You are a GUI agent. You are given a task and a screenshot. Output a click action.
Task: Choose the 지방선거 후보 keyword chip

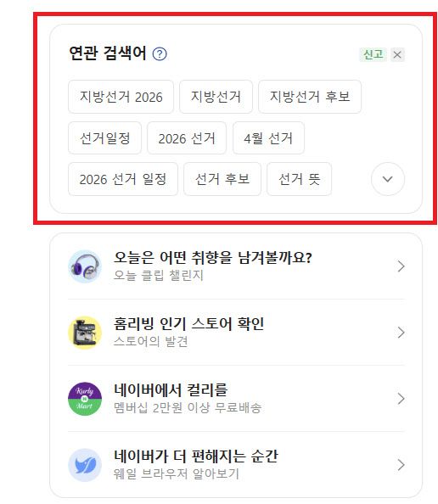[x=310, y=97]
